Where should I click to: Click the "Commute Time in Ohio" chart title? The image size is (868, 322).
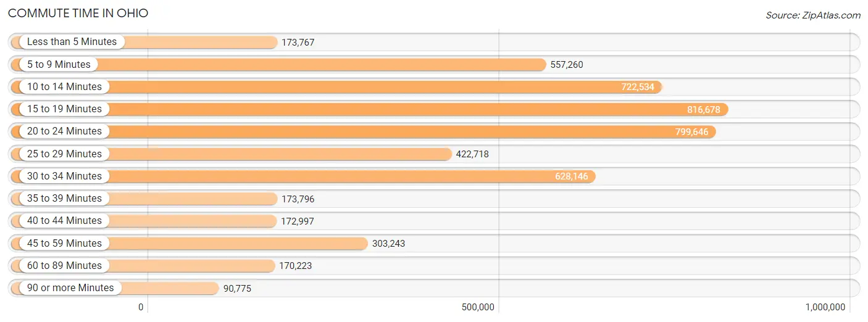click(x=78, y=14)
